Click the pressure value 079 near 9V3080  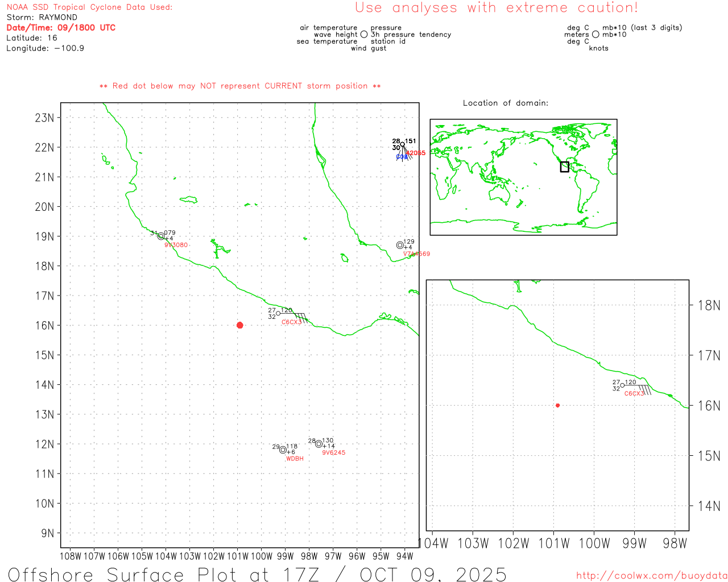(x=170, y=233)
